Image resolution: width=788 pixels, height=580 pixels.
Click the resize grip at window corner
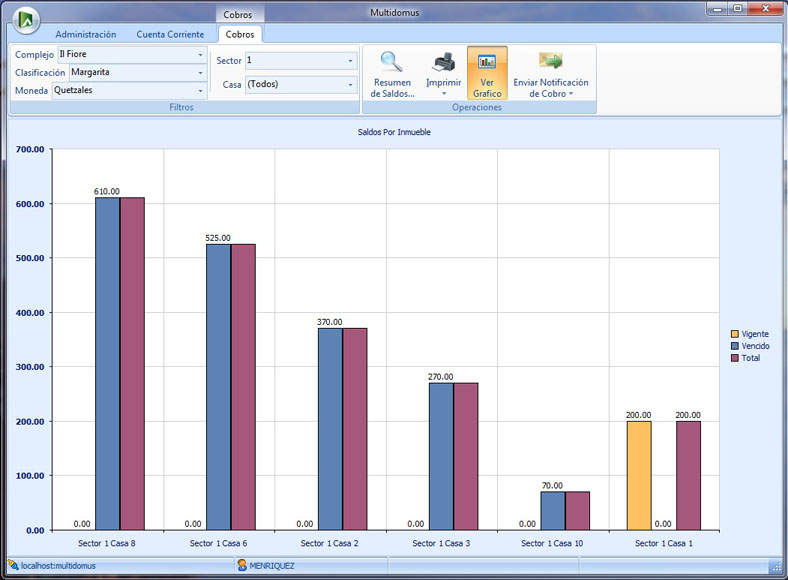[x=776, y=567]
